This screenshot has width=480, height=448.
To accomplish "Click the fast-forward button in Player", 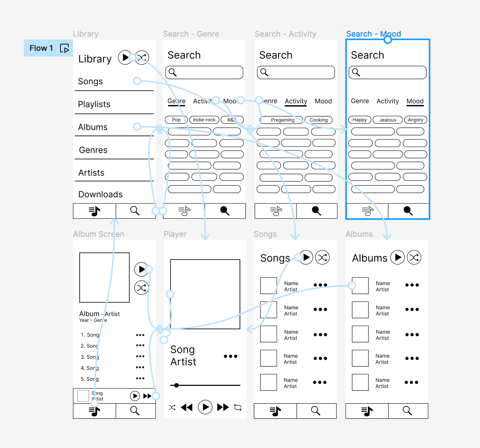I will pos(223,407).
